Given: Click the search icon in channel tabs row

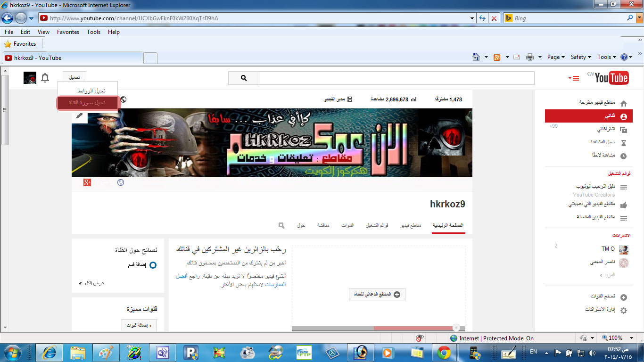Looking at the screenshot, I should pyautogui.click(x=281, y=225).
